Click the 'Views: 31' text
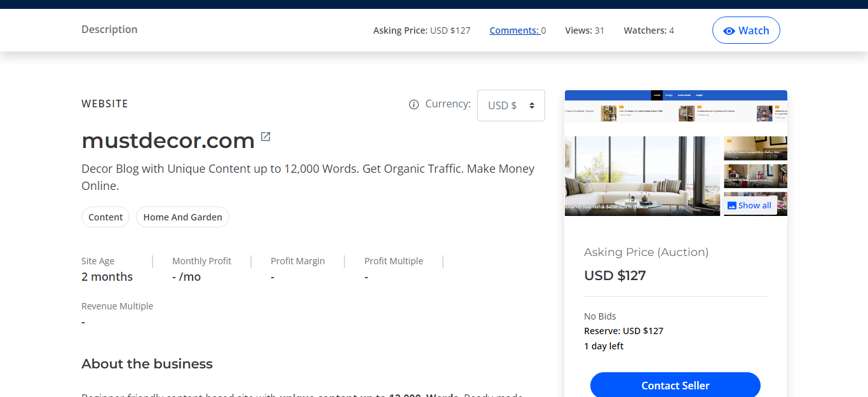Viewport: 868px width, 397px height. (585, 30)
